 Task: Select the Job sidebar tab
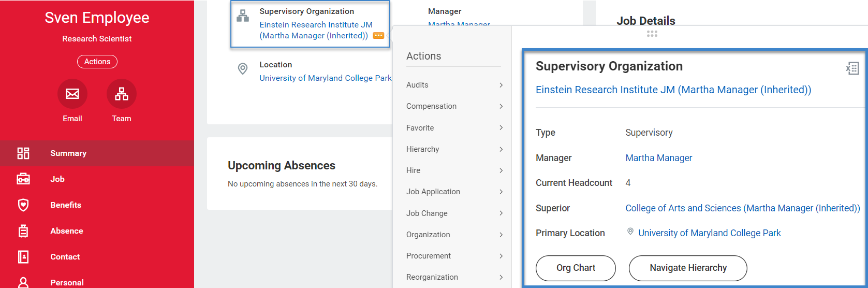coord(97,179)
